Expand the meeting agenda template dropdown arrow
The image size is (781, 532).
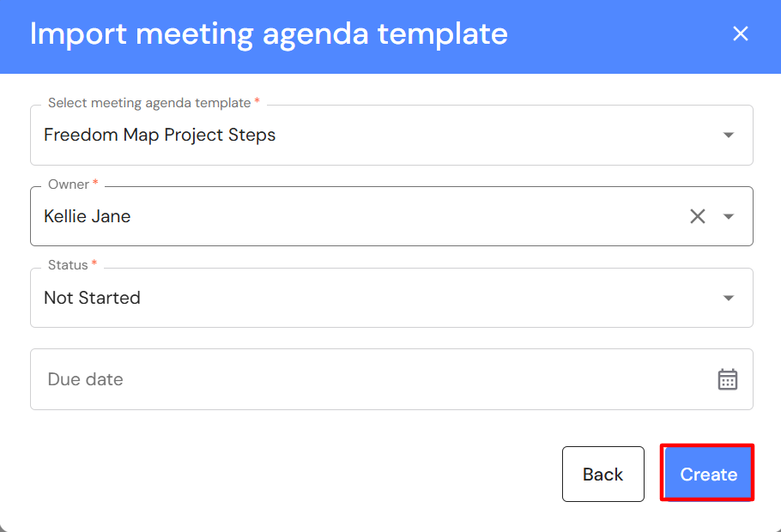click(729, 135)
